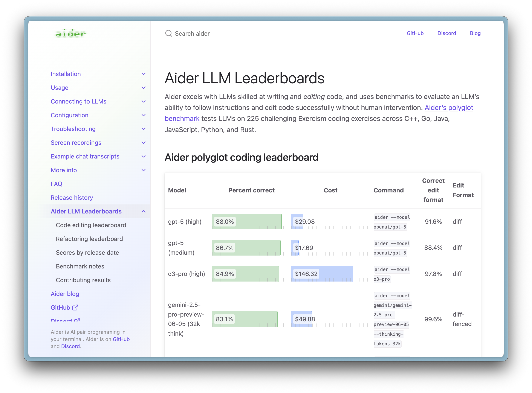Expand the Usage section chevron
The height and width of the screenshot is (393, 532).
click(x=143, y=88)
